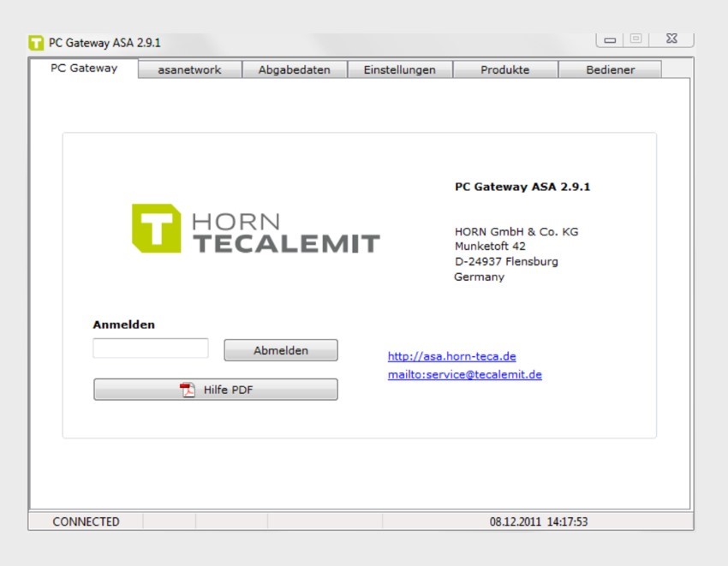
Task: Click the bold PC Gateway ASA 2.9.1 heading
Action: pyautogui.click(x=522, y=187)
